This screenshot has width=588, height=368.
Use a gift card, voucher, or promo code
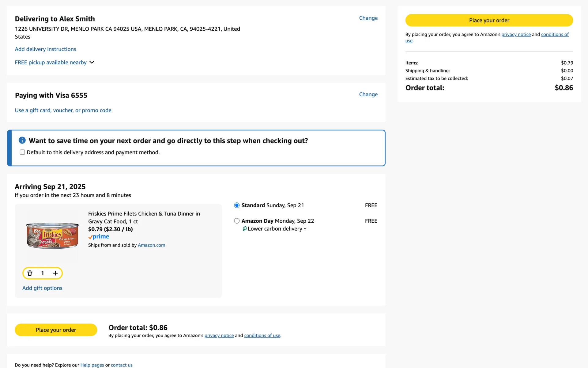pos(63,110)
